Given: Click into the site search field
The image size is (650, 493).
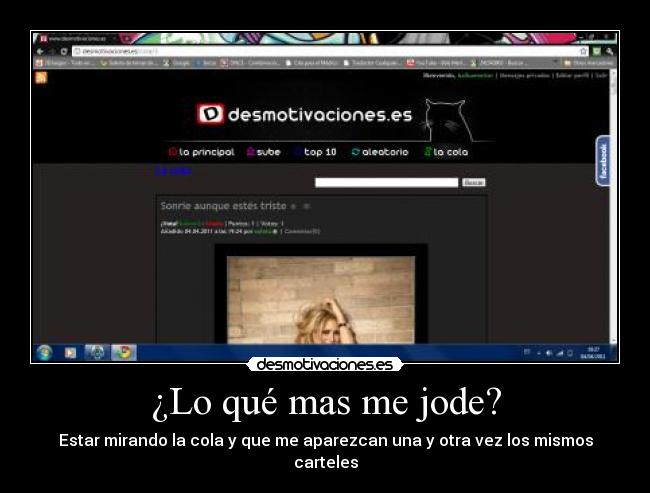Looking at the screenshot, I should (386, 182).
